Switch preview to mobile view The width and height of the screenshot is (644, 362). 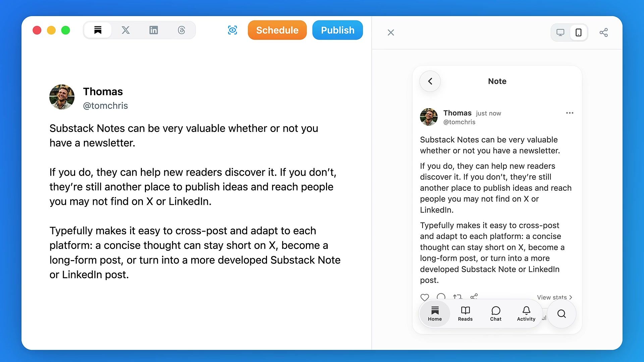(579, 33)
